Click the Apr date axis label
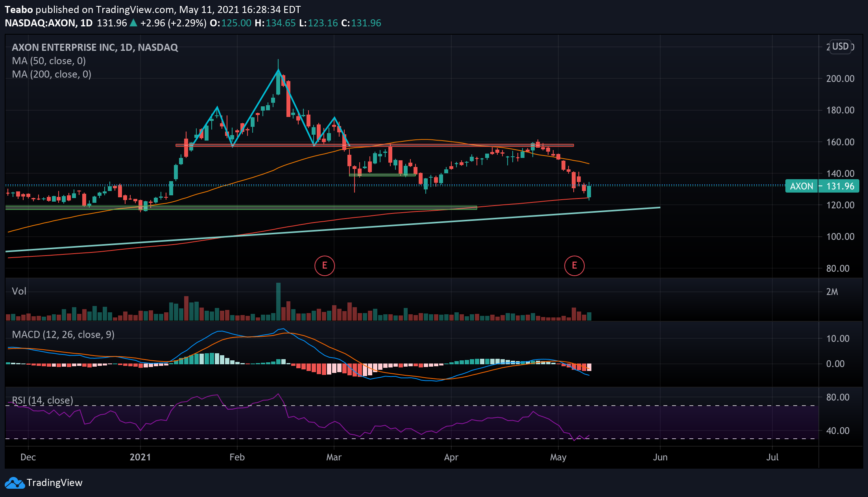Image resolution: width=868 pixels, height=497 pixels. click(x=451, y=458)
